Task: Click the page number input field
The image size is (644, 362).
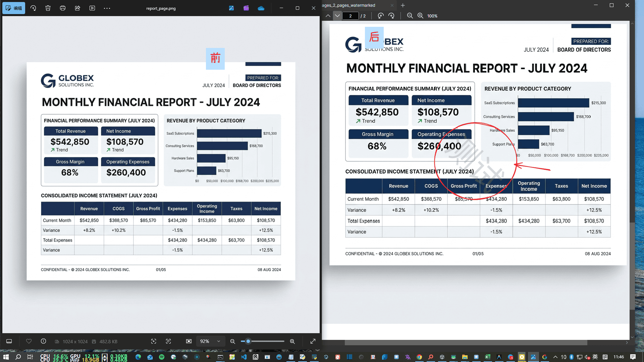Action: [351, 16]
